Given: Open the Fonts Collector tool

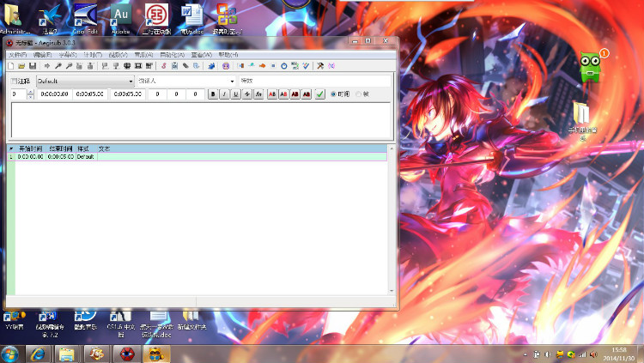Looking at the screenshot, I should [x=197, y=66].
